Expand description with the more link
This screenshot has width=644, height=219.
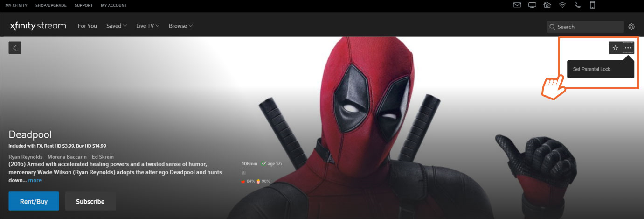(x=35, y=180)
